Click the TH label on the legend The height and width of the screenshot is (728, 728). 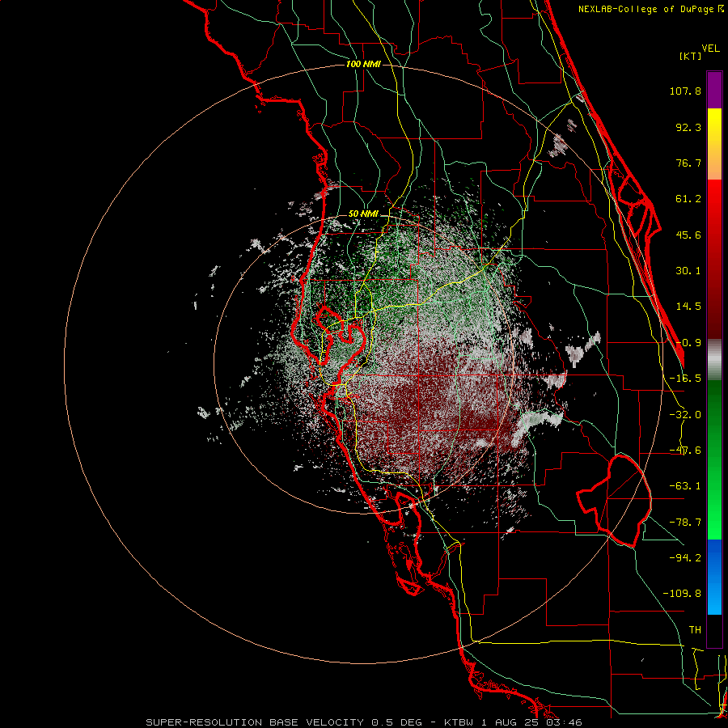click(x=695, y=629)
